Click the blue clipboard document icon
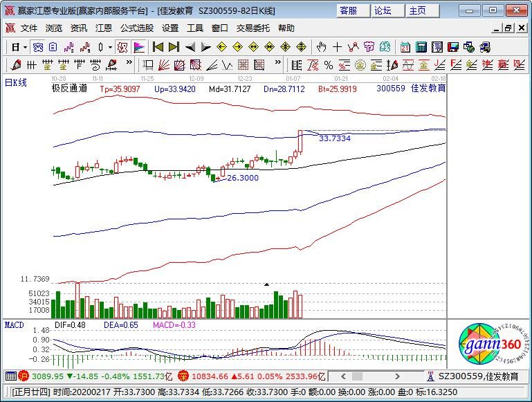 click(x=53, y=47)
